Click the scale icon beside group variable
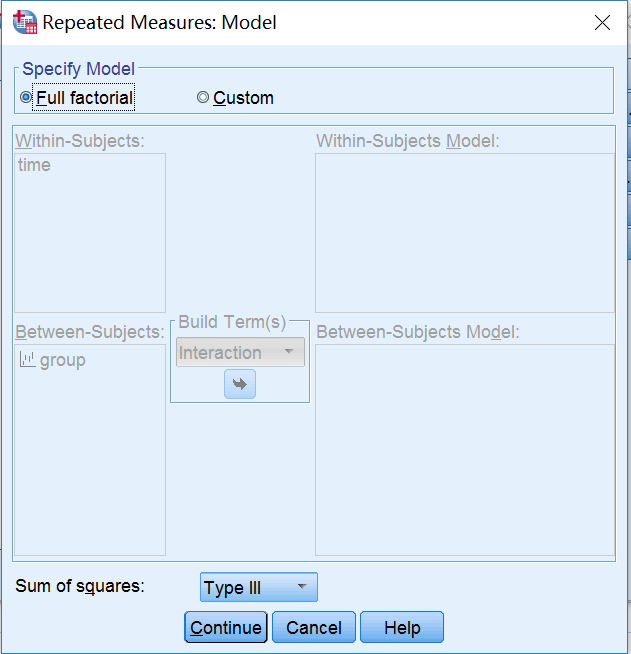The height and width of the screenshot is (654, 631). click(28, 360)
